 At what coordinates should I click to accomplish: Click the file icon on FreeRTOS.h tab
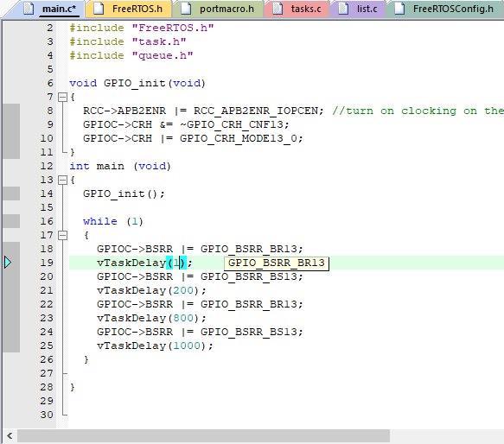[99, 9]
